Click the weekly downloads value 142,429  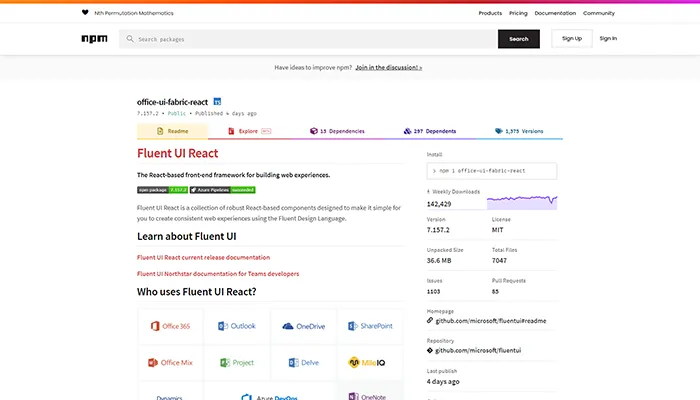click(439, 204)
